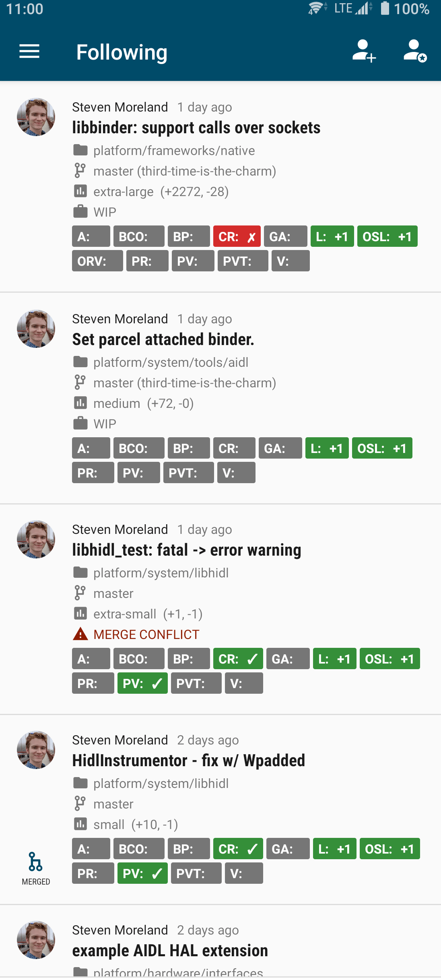Open Steven Moreland's avatar on libbinder change
The height and width of the screenshot is (980, 441).
click(36, 117)
